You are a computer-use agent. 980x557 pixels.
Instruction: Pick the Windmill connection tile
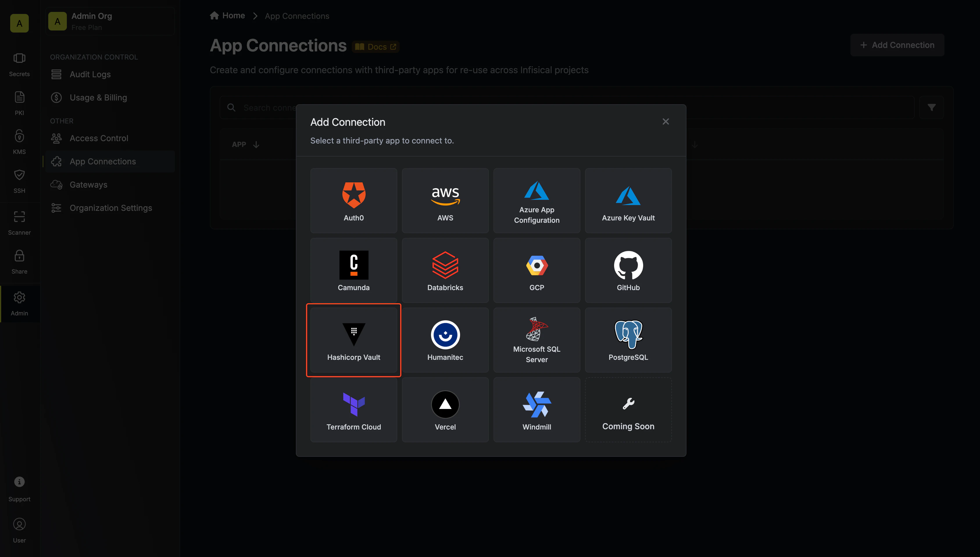coord(537,410)
